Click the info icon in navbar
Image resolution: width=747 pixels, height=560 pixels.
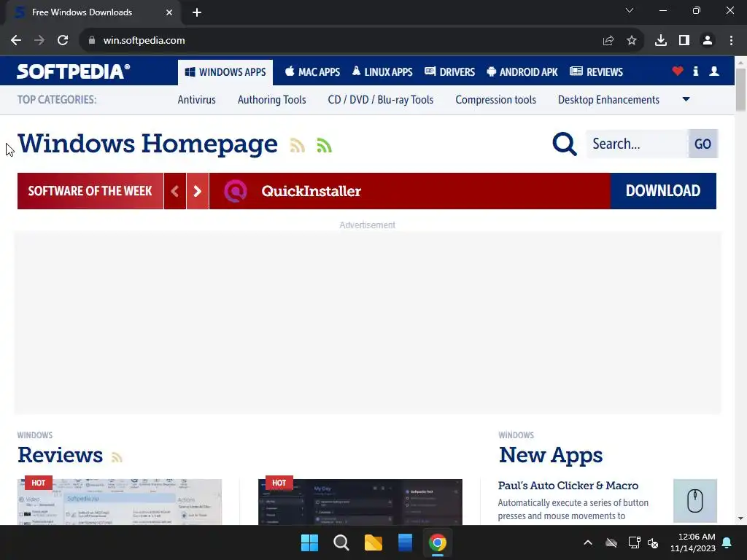click(x=695, y=71)
